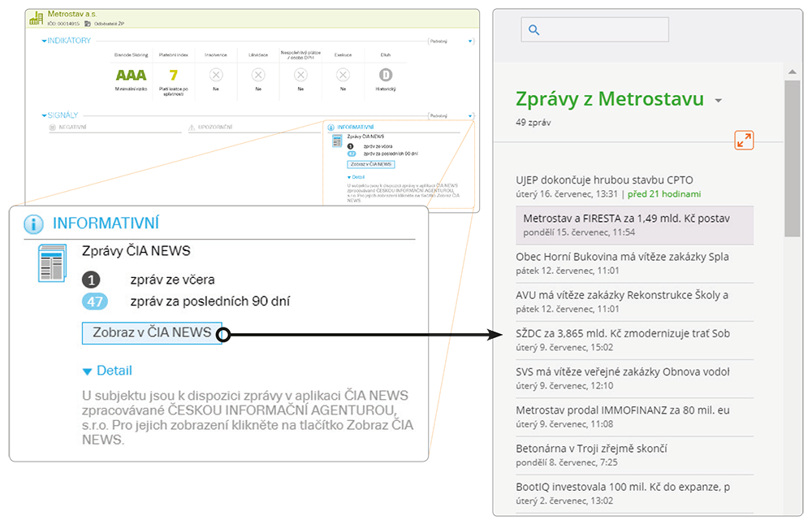Open article Betonárna v Troji zřejmě skončí

point(634,455)
